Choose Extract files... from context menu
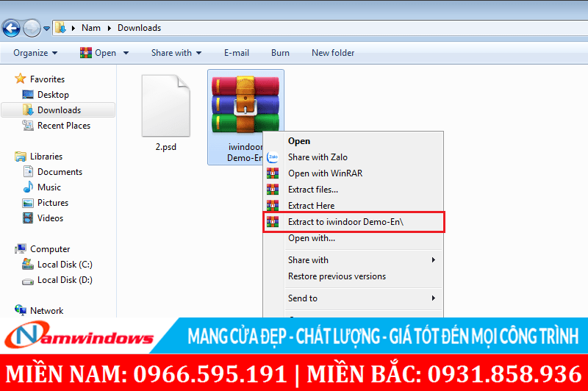The height and width of the screenshot is (391, 588). (x=313, y=190)
